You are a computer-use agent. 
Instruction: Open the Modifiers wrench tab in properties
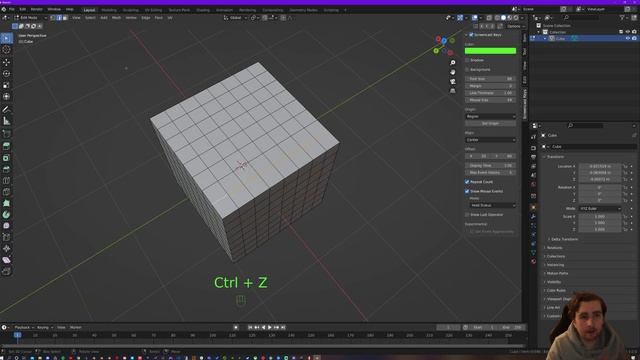[x=533, y=216]
